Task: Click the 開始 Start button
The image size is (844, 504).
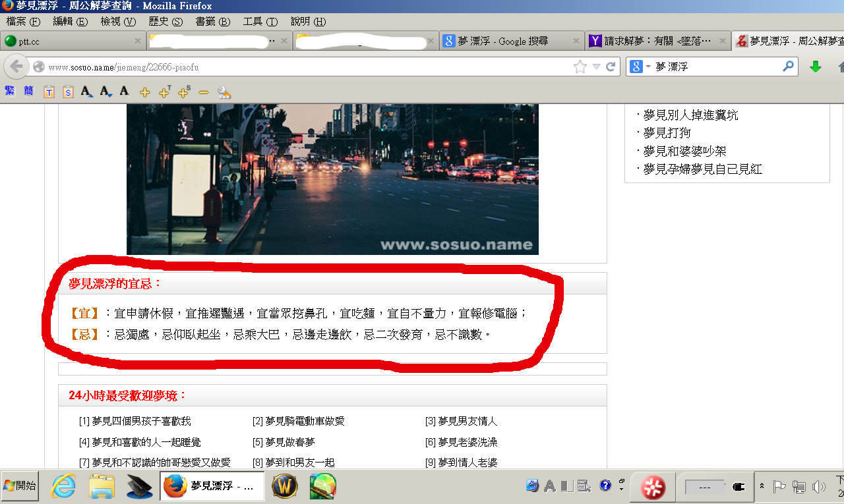Action: coord(20,486)
